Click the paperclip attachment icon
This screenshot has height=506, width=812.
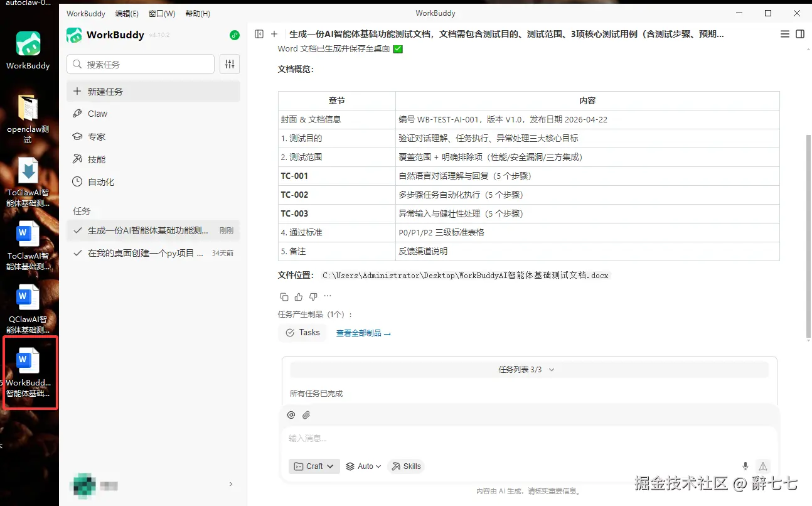306,415
